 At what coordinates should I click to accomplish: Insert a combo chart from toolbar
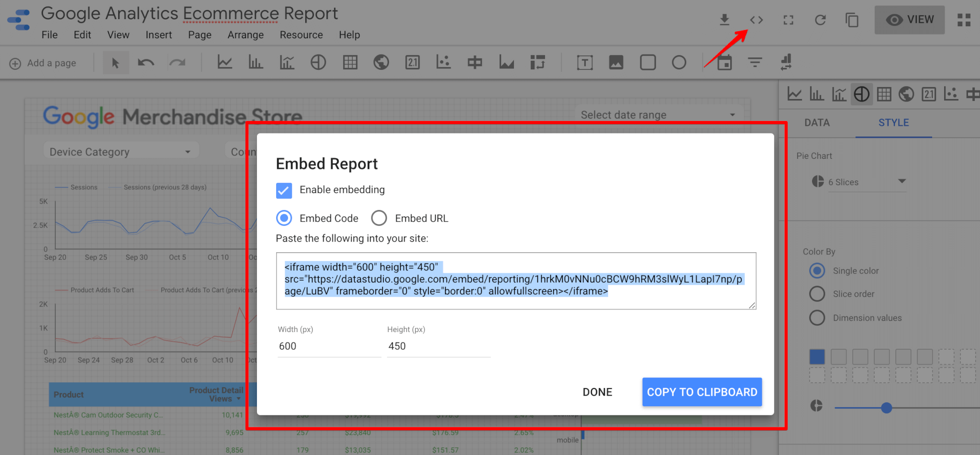(287, 62)
